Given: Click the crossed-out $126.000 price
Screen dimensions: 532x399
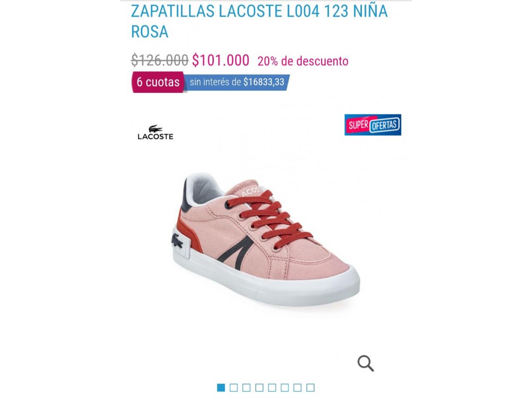Looking at the screenshot, I should (x=160, y=60).
